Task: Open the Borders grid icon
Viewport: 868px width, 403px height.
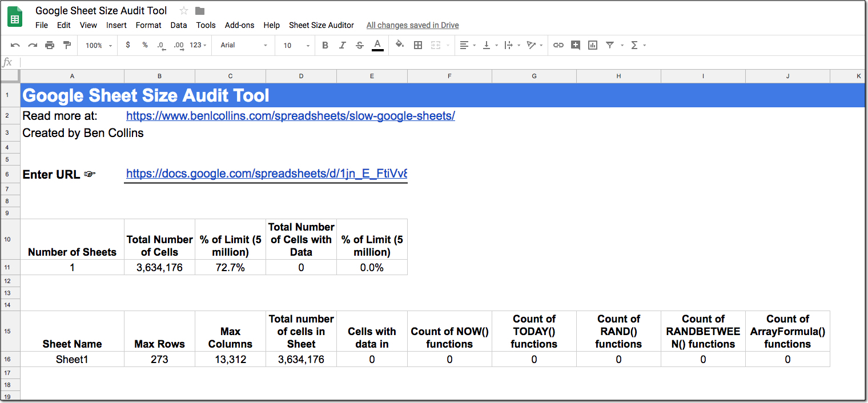Action: [x=418, y=45]
